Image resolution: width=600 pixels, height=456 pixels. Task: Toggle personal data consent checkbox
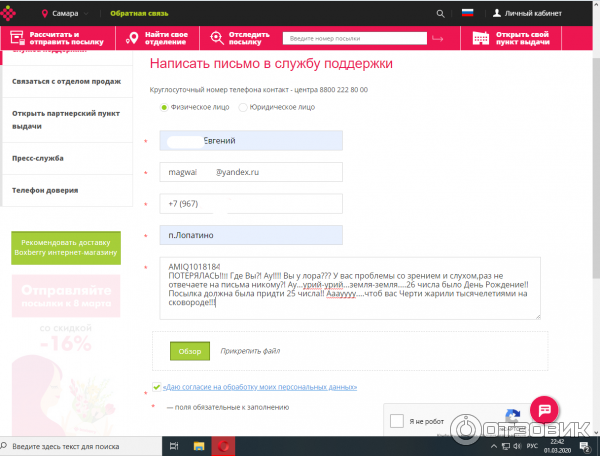click(x=156, y=387)
